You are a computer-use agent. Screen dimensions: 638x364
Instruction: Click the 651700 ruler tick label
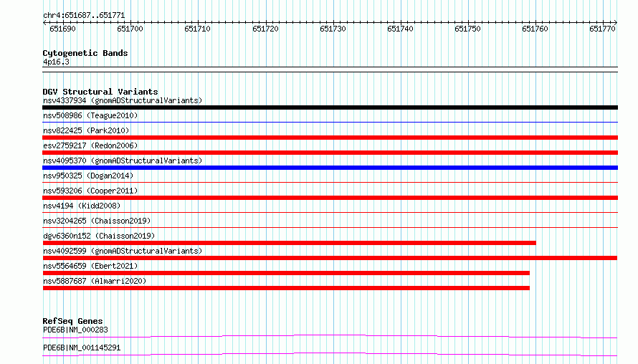(x=130, y=29)
